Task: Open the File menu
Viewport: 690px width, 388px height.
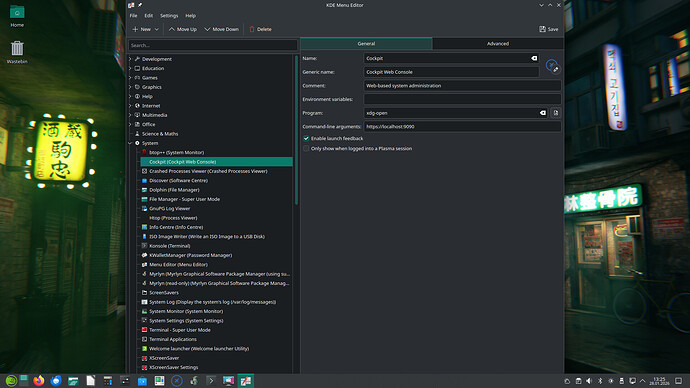Action: [133, 16]
